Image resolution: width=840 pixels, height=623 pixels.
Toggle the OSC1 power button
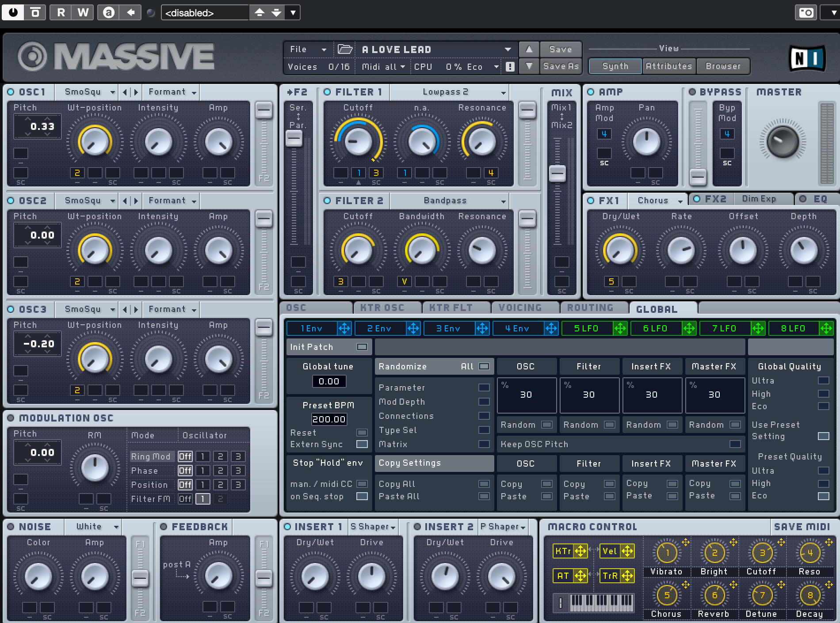(x=11, y=92)
